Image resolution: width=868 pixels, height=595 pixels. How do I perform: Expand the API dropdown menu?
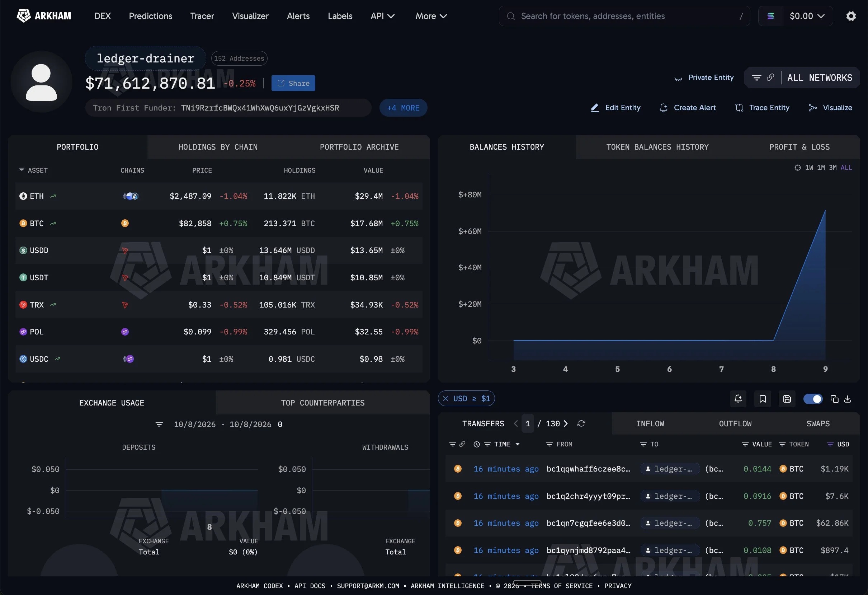click(382, 16)
